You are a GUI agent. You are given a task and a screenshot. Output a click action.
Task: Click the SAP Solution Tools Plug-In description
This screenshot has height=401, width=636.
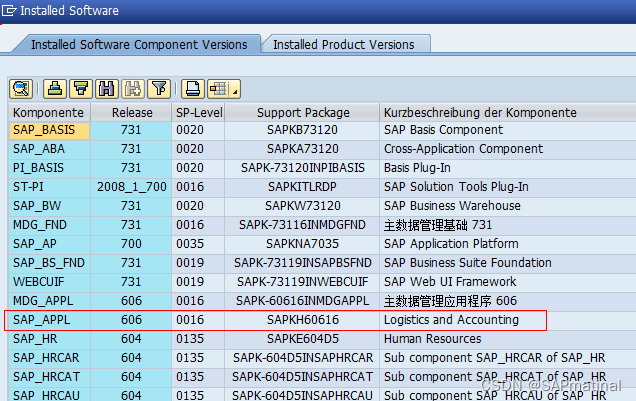[x=456, y=187]
